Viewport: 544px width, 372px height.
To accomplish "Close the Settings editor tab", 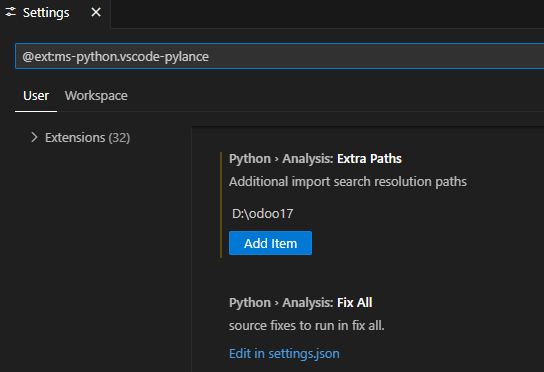I will pos(96,12).
